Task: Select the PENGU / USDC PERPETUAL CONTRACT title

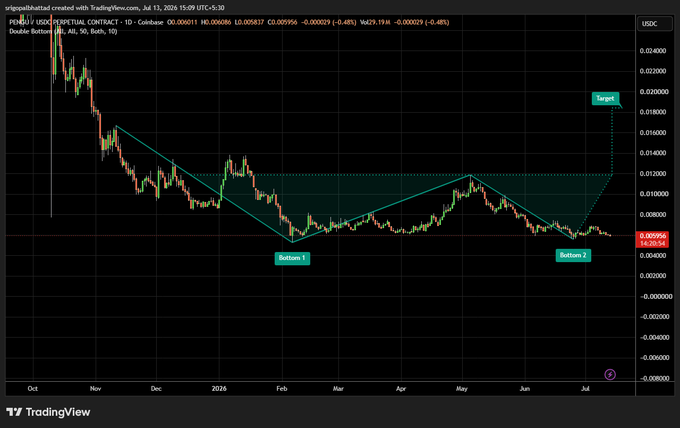Action: pyautogui.click(x=64, y=22)
